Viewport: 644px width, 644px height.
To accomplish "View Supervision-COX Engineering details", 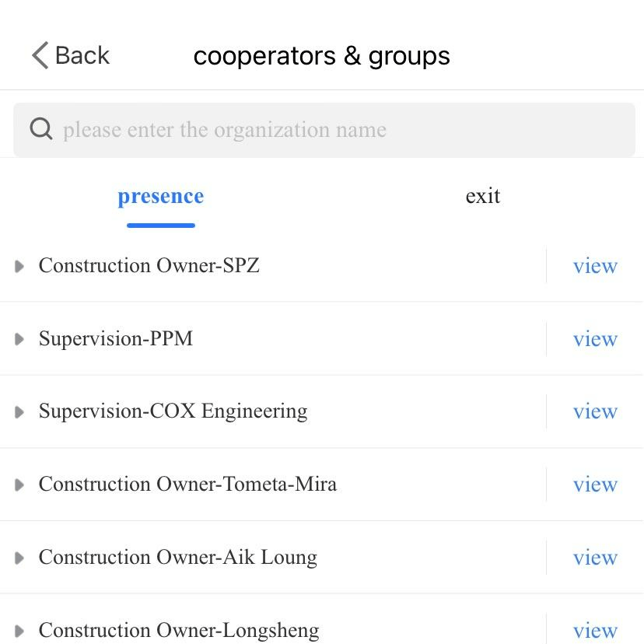I will (x=595, y=411).
